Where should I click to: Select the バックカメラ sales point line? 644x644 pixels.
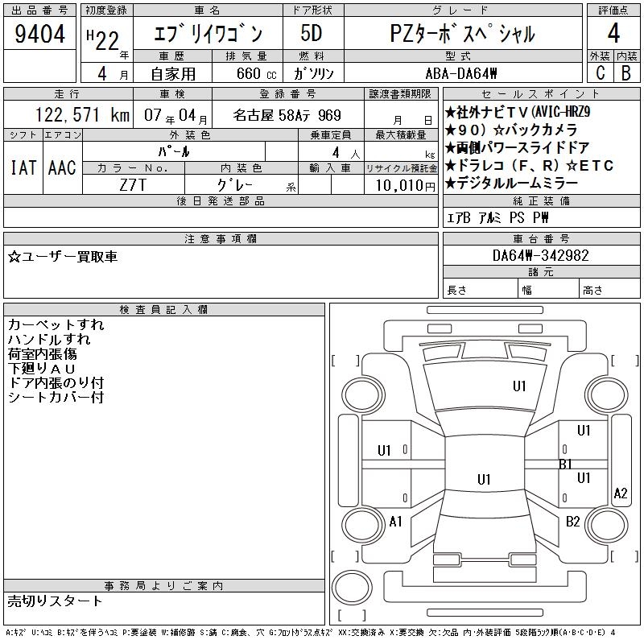(x=511, y=130)
